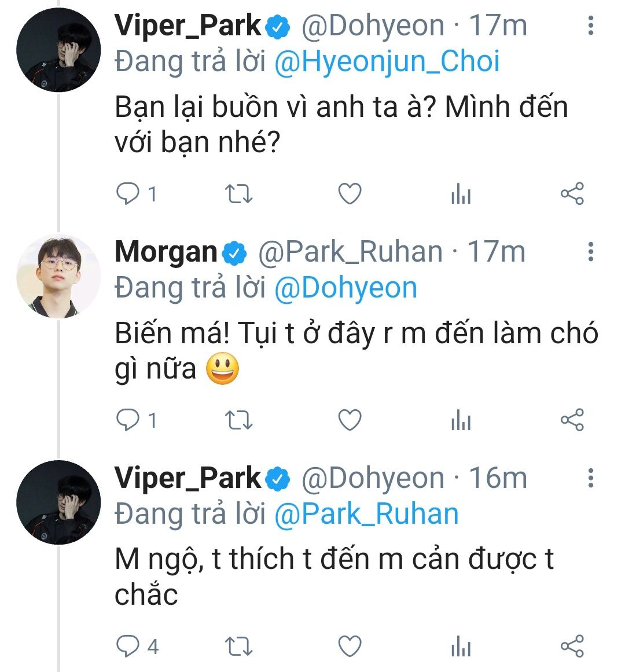
Task: Share Morgan's tweet
Action: click(572, 420)
